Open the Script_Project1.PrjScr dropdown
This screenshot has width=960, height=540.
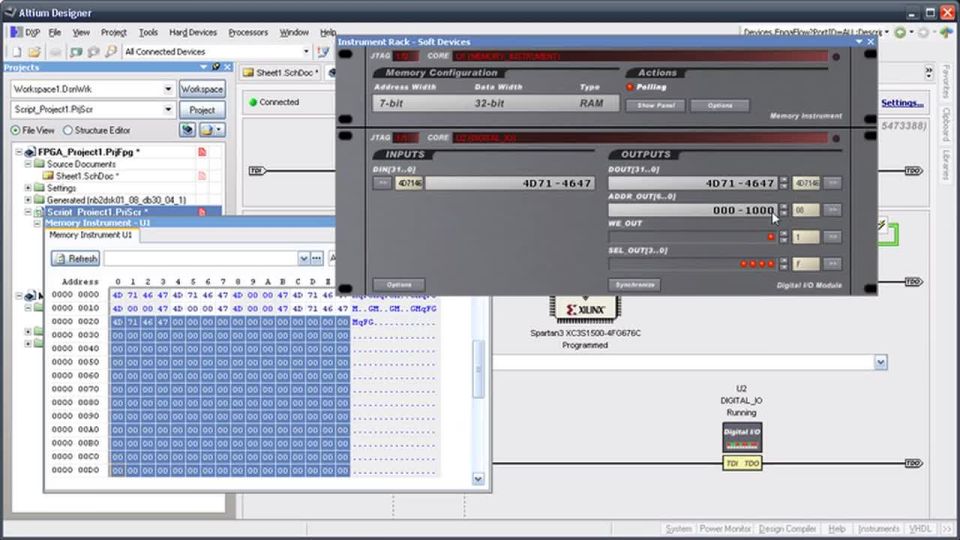168,110
